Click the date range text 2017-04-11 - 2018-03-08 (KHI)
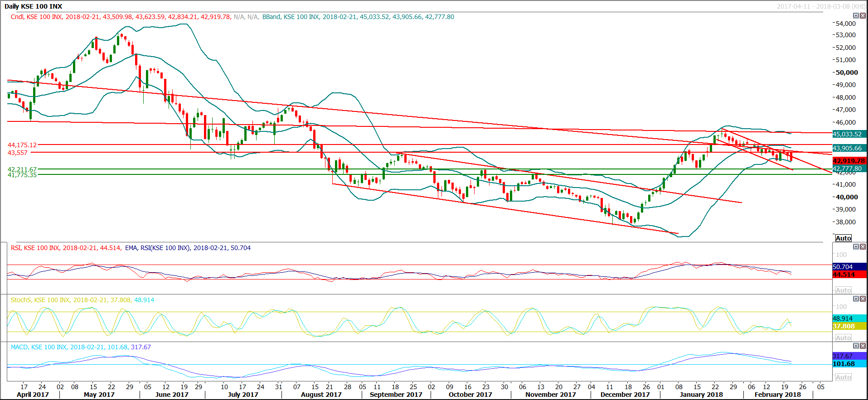The height and width of the screenshot is (400, 868). point(821,6)
